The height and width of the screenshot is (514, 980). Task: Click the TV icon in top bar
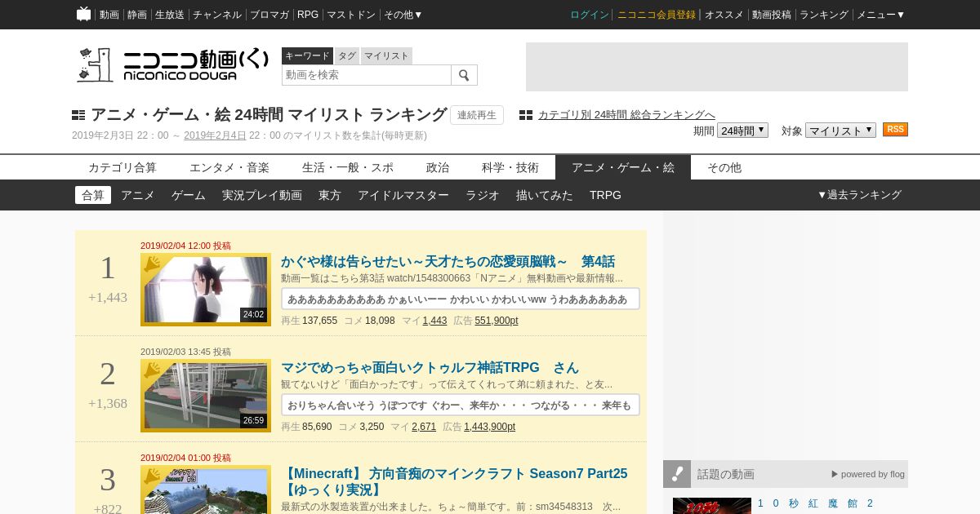click(x=84, y=14)
